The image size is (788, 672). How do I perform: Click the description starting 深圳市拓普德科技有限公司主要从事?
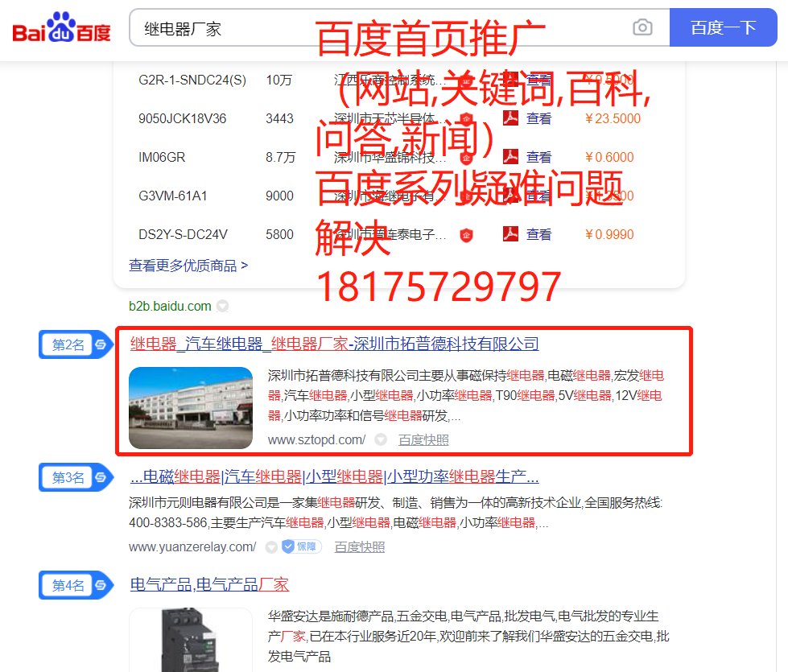[466, 396]
